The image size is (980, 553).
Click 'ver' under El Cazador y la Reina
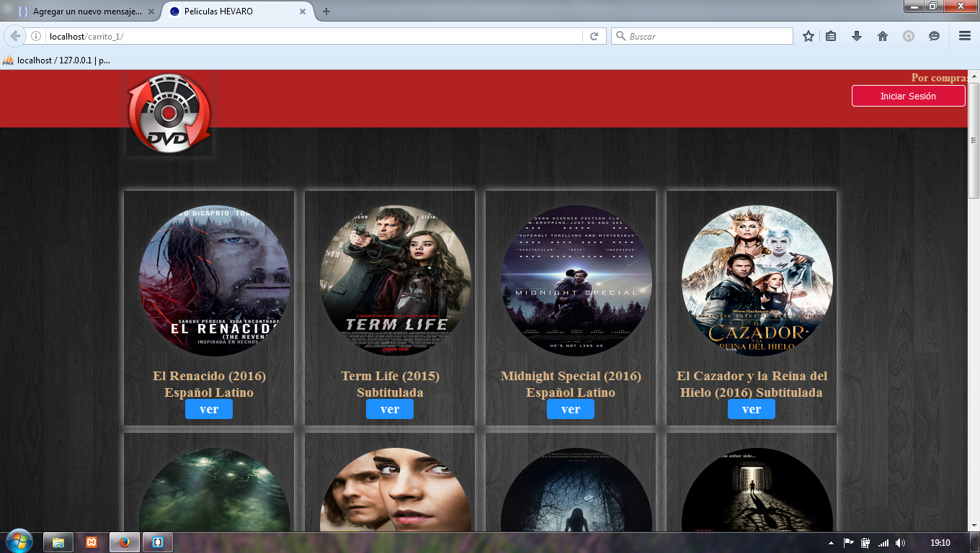(752, 409)
